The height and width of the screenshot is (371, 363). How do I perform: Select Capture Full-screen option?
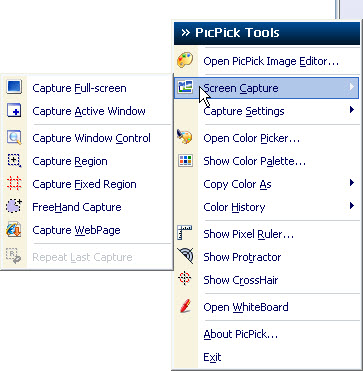point(86,88)
